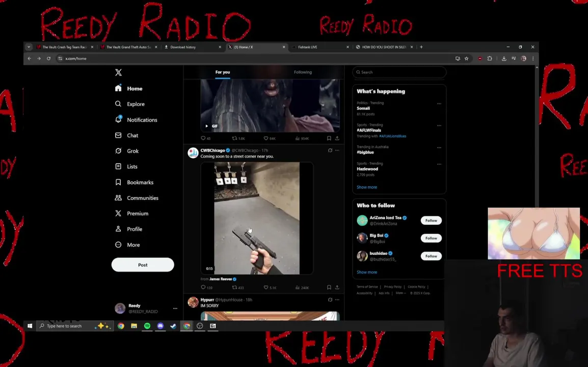Image resolution: width=588 pixels, height=367 pixels.
Task: Open Spotify from the taskbar
Action: coord(147,326)
